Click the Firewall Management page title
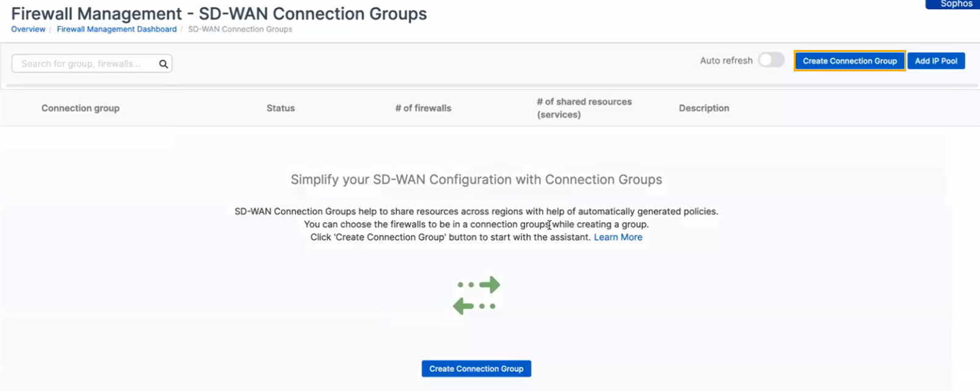 (219, 13)
